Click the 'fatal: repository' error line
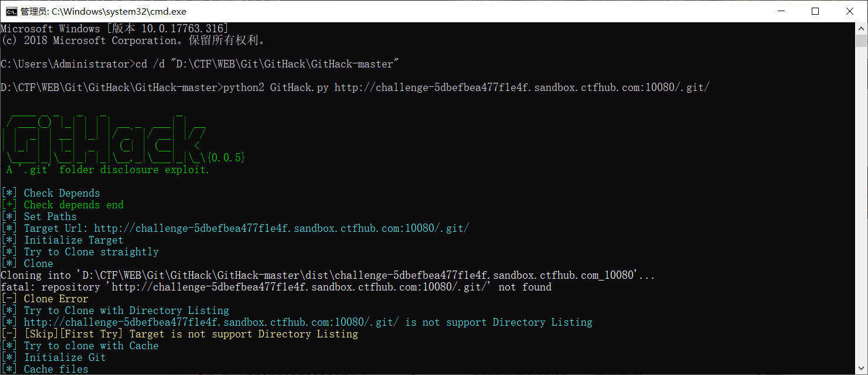Screen dimensions: 868x375 click(x=275, y=287)
